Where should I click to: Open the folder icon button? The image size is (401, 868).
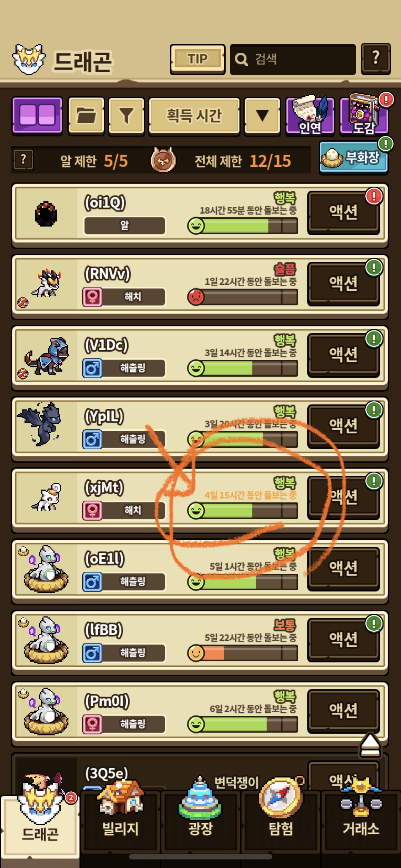tap(86, 116)
